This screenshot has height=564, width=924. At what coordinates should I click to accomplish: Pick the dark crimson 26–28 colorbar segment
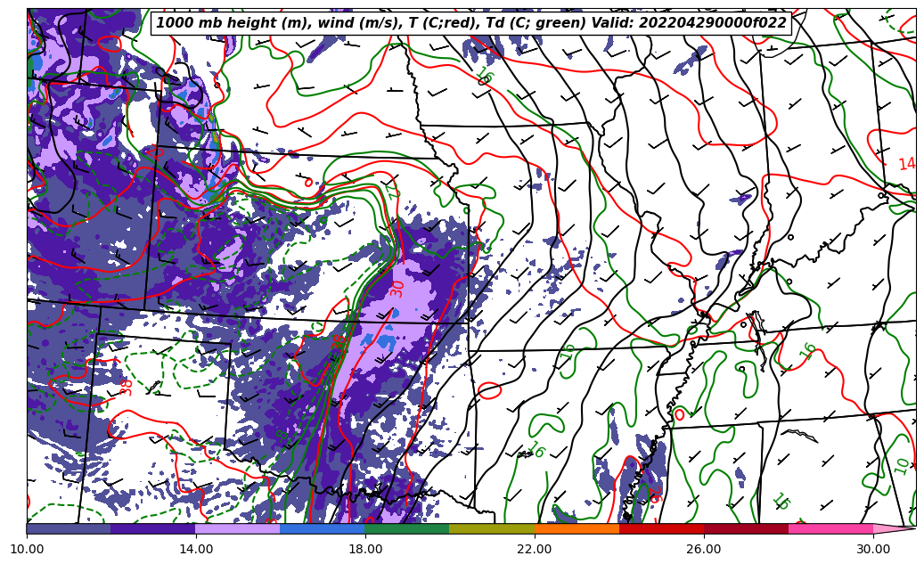click(x=746, y=528)
